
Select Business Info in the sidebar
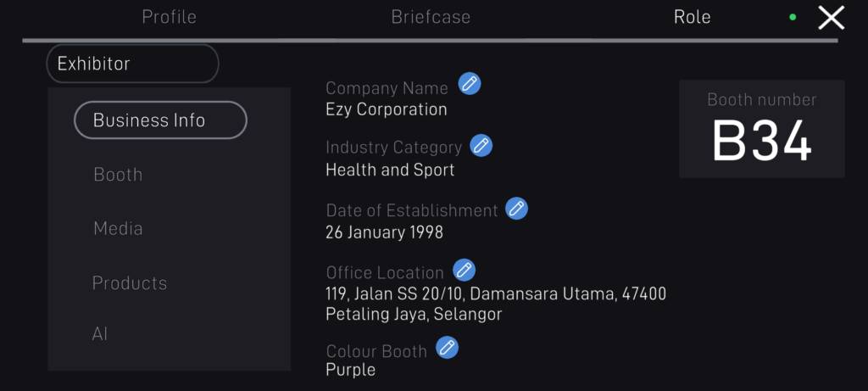[x=160, y=120]
